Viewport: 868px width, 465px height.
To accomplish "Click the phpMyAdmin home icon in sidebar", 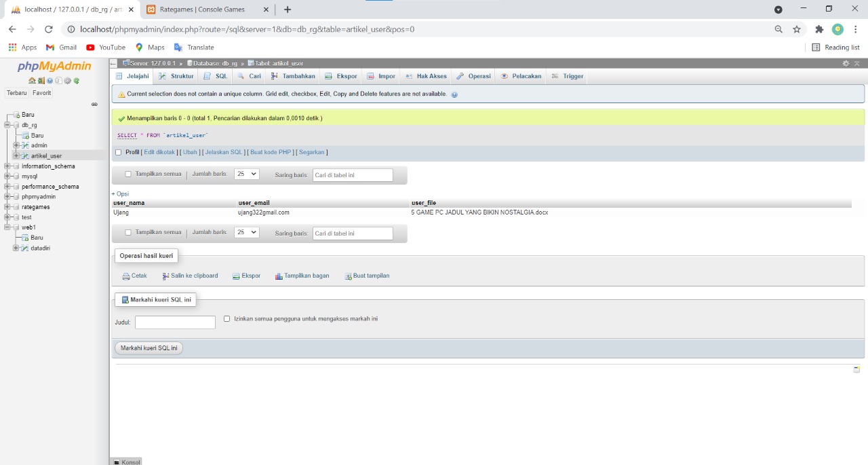I will tap(32, 81).
